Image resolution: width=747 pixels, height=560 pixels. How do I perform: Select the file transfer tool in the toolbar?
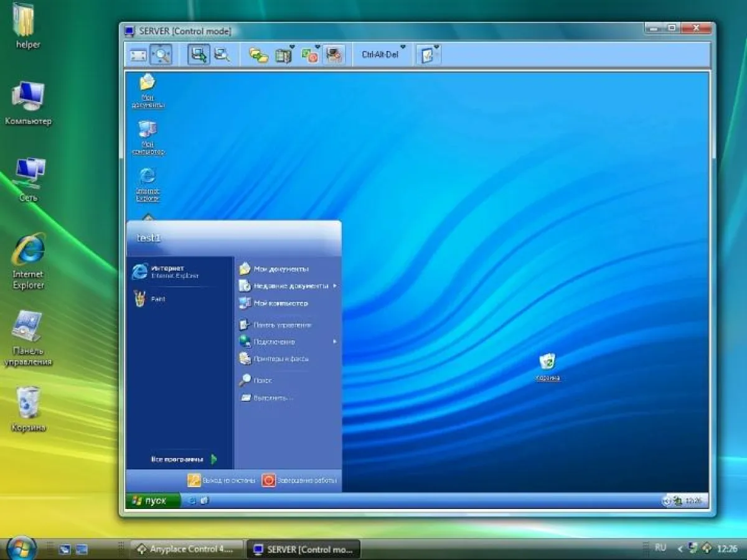257,54
